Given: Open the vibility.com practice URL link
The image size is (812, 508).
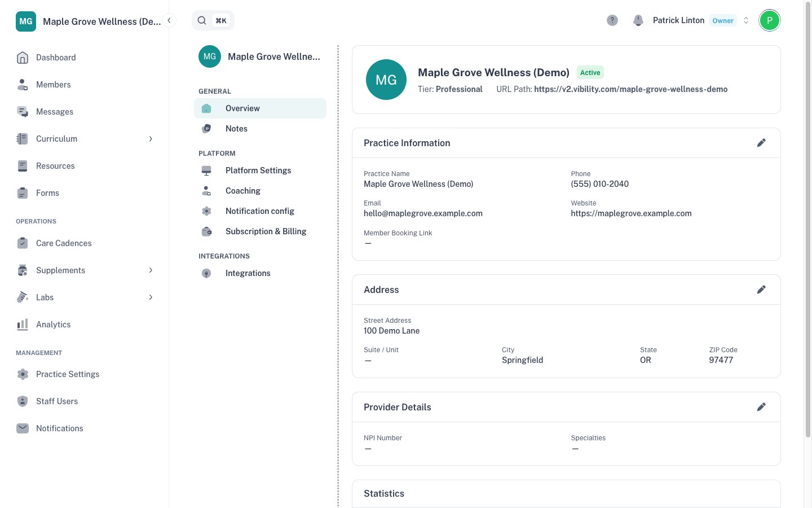Looking at the screenshot, I should click(630, 89).
